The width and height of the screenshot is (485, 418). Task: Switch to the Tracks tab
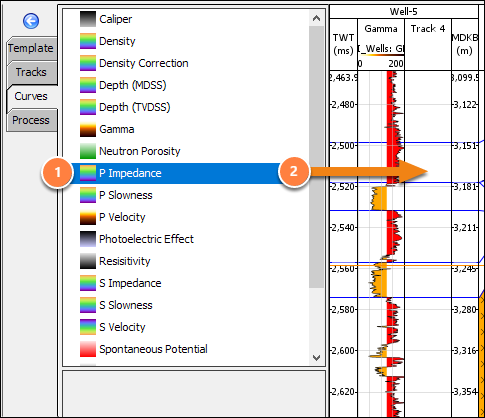31,72
